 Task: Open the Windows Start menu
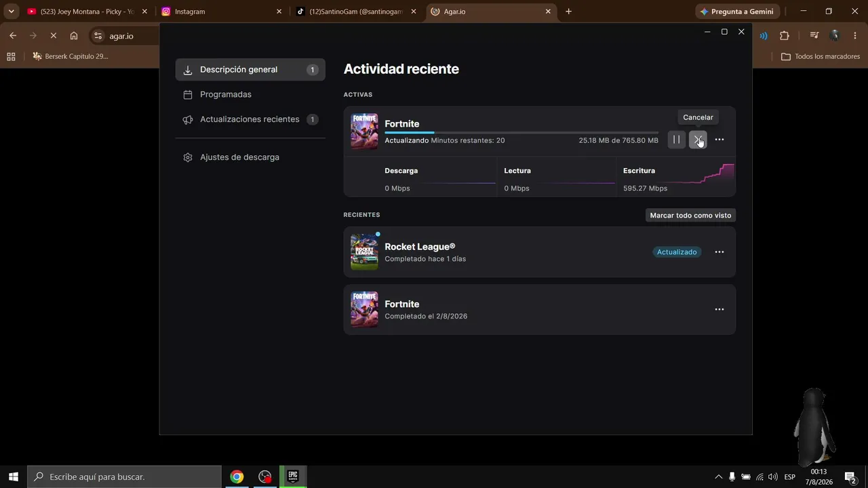click(14, 476)
